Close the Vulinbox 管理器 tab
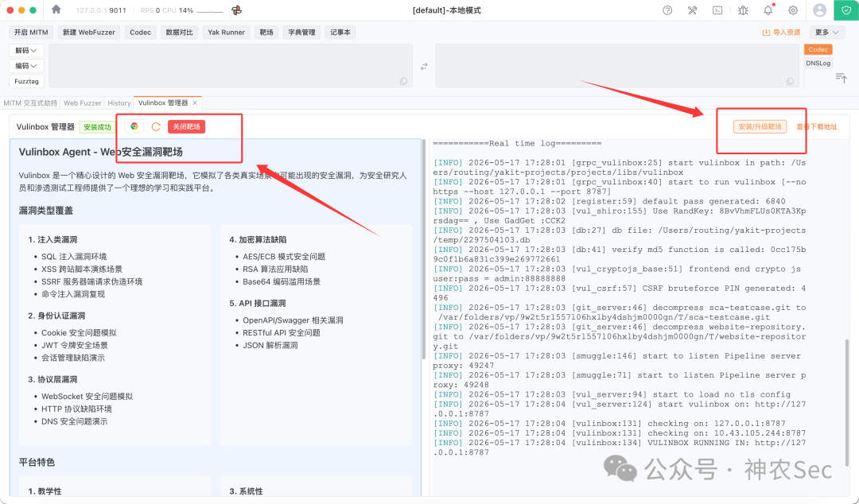 (195, 103)
